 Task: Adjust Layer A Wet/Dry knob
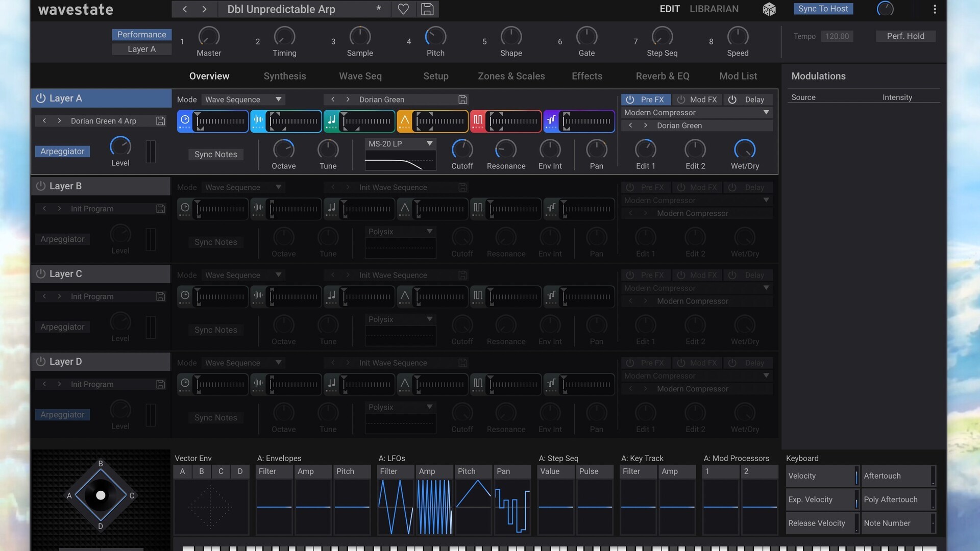745,149
